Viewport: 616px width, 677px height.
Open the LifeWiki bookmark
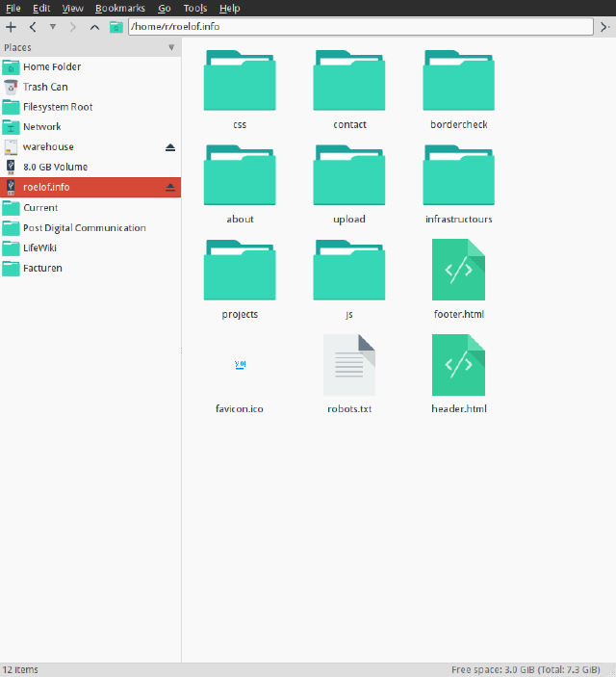(x=90, y=247)
